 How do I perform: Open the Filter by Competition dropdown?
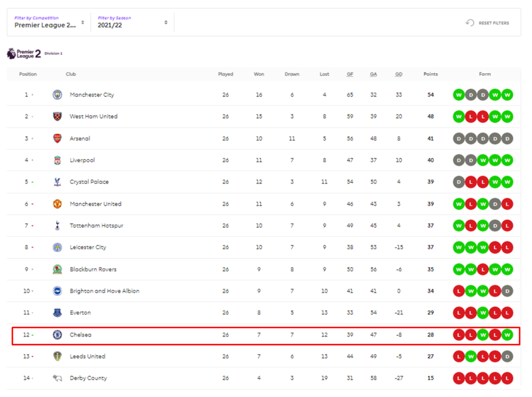pyautogui.click(x=49, y=22)
